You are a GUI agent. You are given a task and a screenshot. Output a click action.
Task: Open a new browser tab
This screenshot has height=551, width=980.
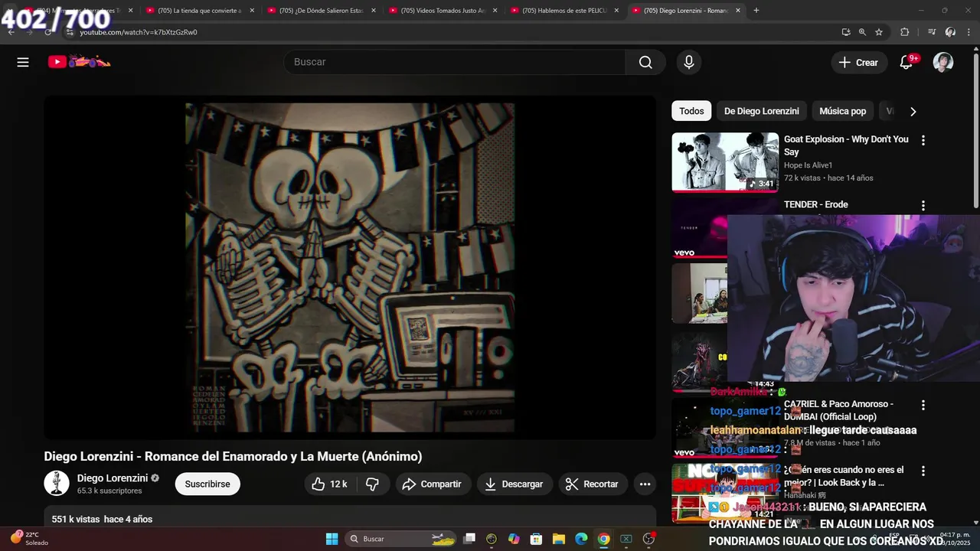click(x=756, y=11)
